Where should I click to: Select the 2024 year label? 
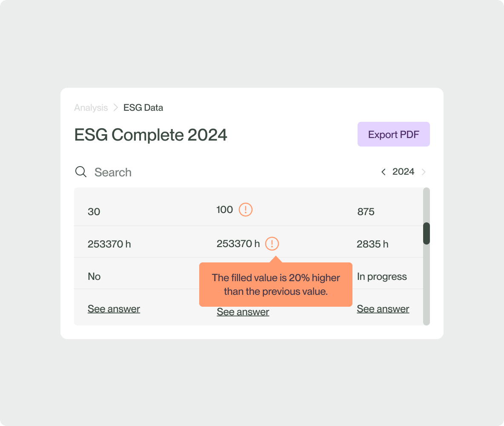[403, 172]
